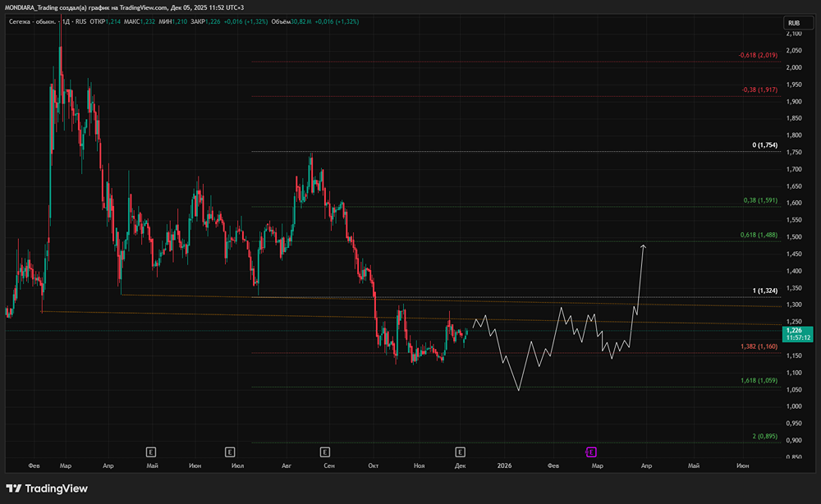821x504 pixels.
Task: Click the green current price label 1,226
Action: [793, 331]
